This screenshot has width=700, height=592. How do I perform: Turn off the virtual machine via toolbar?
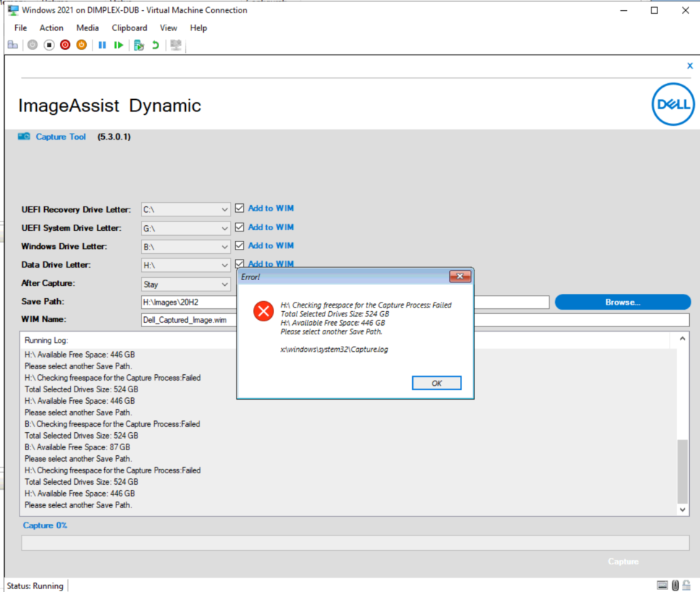[x=49, y=45]
